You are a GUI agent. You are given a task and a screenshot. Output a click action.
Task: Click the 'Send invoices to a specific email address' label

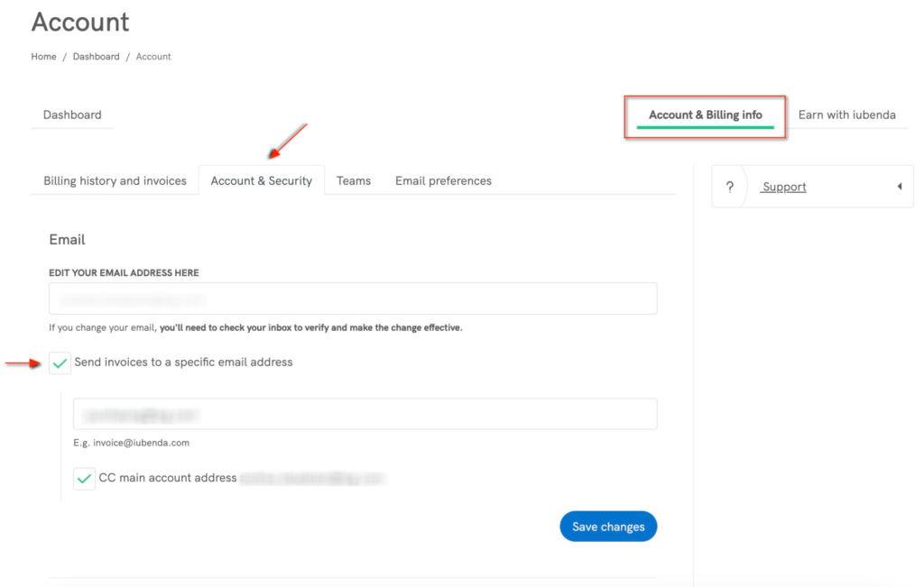pyautogui.click(x=183, y=362)
